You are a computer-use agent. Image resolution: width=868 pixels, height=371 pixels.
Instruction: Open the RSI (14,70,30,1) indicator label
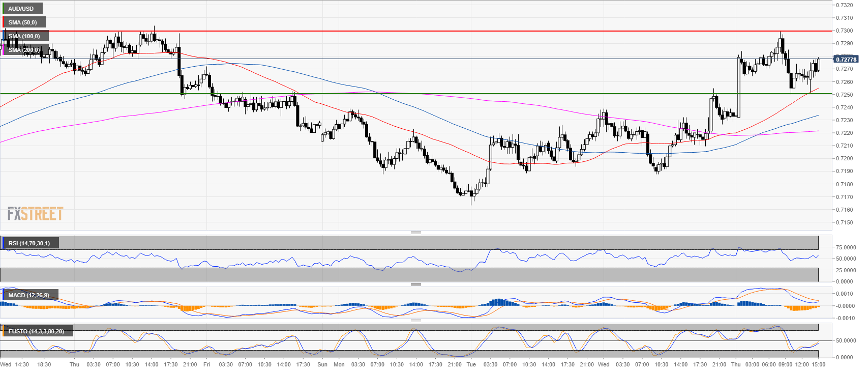(x=29, y=243)
